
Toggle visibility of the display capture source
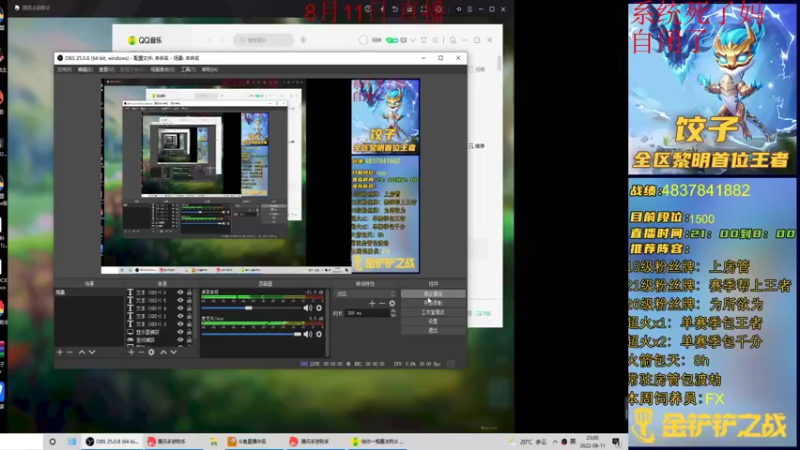[x=180, y=332]
